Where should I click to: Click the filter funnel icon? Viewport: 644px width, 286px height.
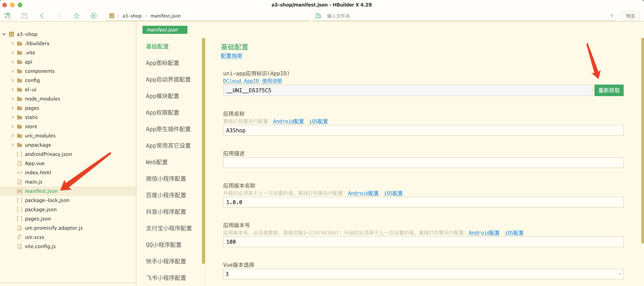[x=612, y=16]
